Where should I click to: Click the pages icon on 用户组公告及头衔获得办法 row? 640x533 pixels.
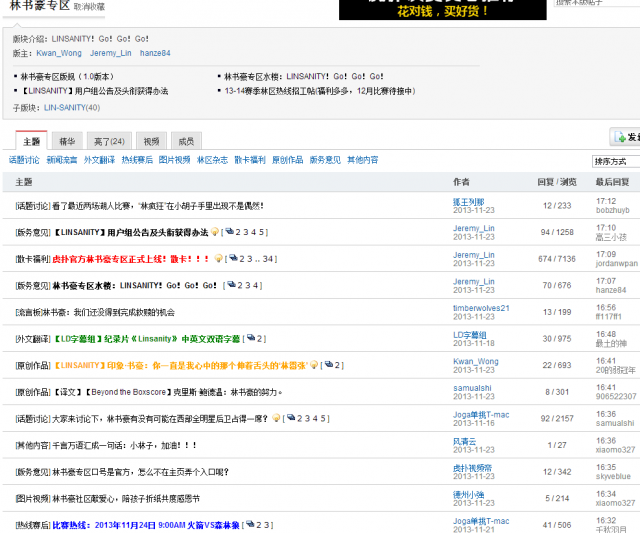[229, 231]
